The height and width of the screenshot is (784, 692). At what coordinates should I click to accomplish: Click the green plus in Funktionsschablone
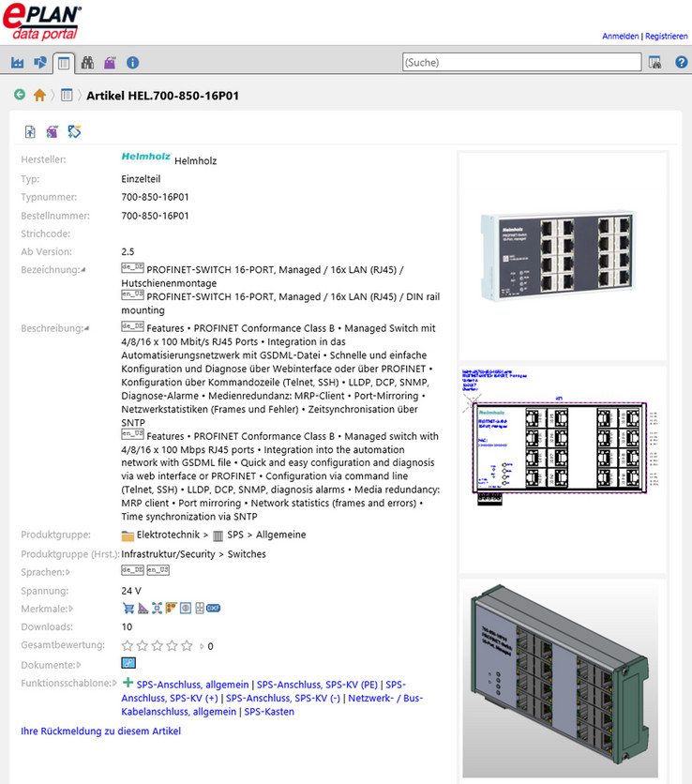pos(128,682)
